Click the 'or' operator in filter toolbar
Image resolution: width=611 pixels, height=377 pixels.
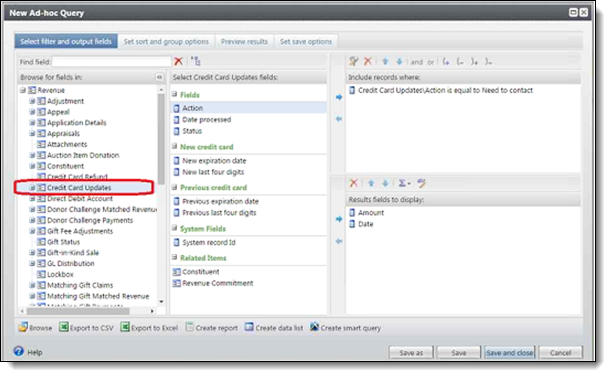[x=430, y=62]
